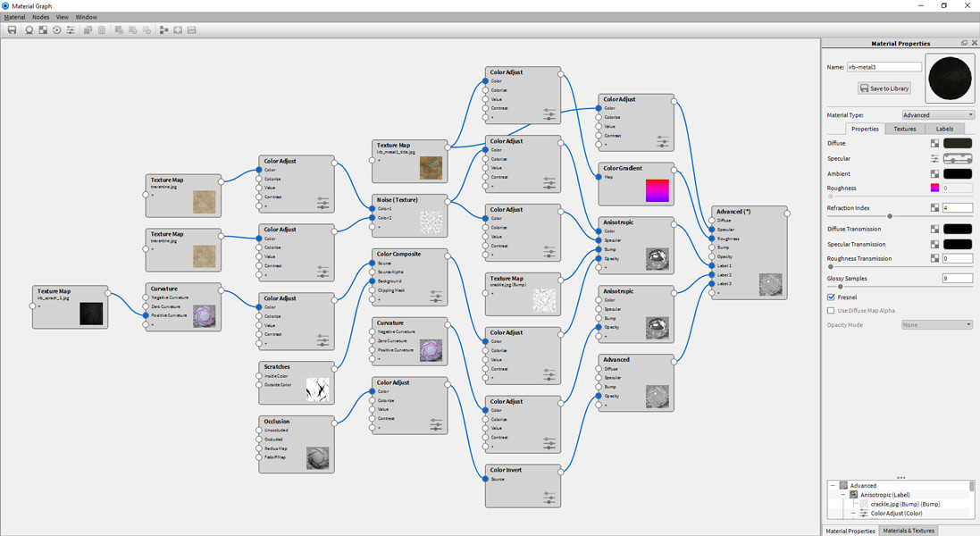Open the Nodes menu
Image resolution: width=980 pixels, height=536 pixels.
coord(40,17)
